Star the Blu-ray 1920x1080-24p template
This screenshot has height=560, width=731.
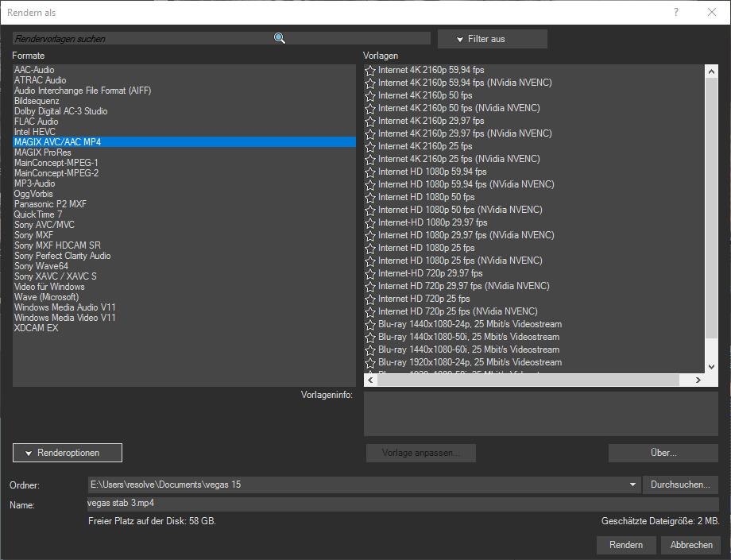pyautogui.click(x=370, y=362)
